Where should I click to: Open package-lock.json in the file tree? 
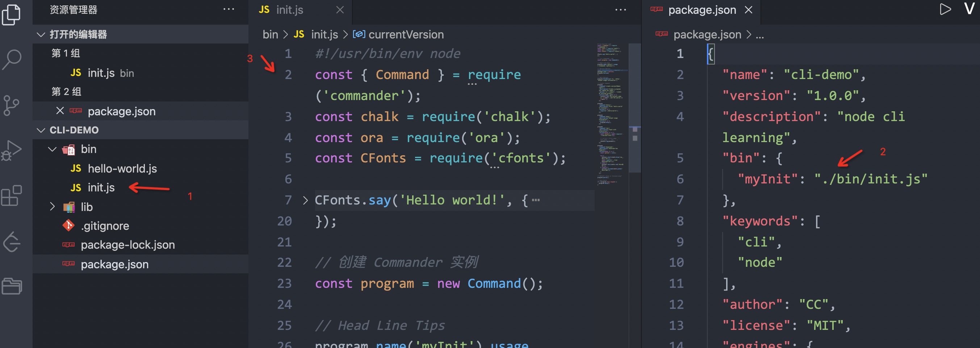click(127, 245)
